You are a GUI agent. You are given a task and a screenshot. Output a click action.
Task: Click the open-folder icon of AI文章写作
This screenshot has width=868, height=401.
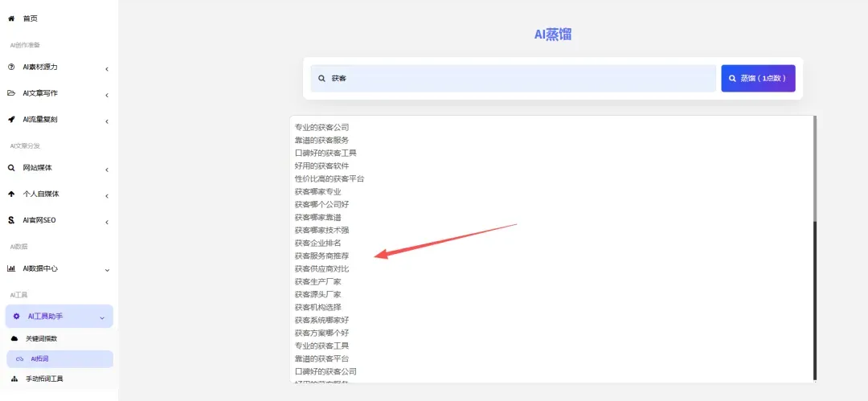coord(11,93)
